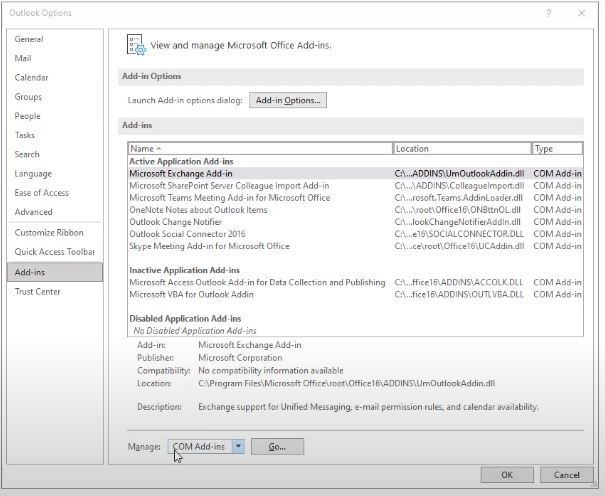The height and width of the screenshot is (496, 605).
Task: Click the lookChangeNotifierAddIn.dll location cell
Action: click(458, 222)
